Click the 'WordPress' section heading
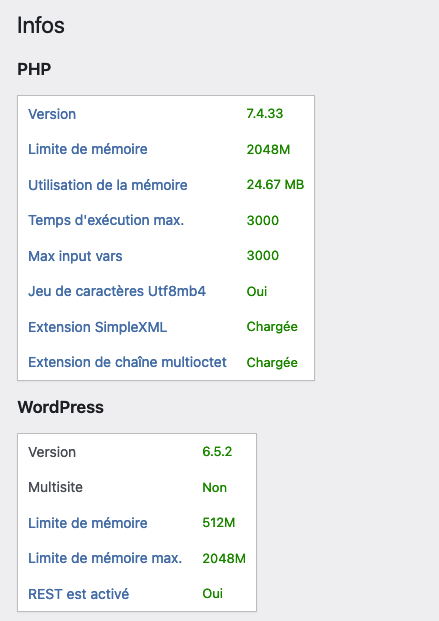 (x=61, y=407)
